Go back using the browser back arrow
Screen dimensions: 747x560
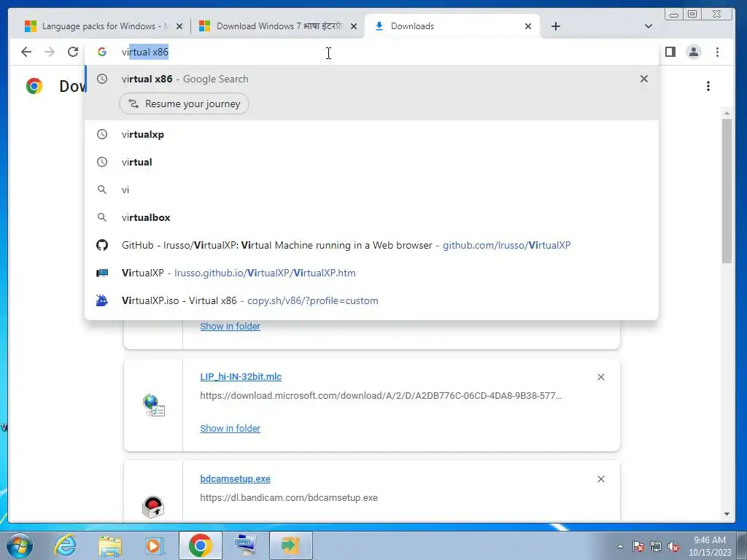click(26, 52)
